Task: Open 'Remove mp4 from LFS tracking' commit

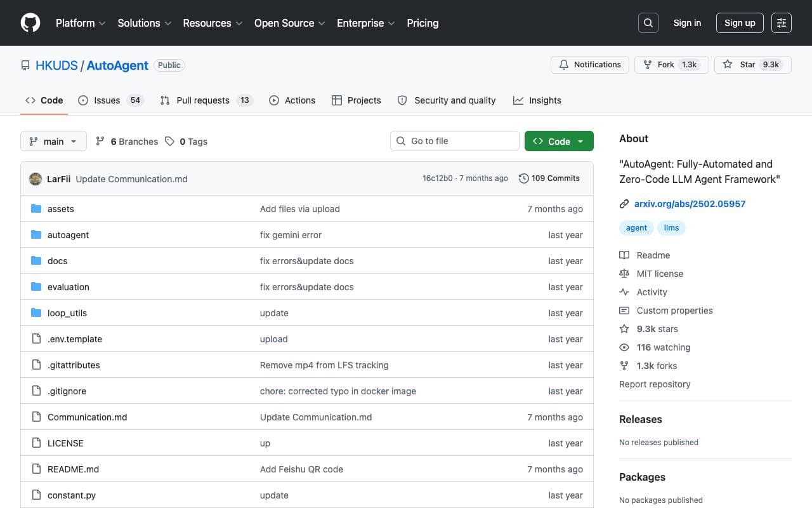Action: [324, 365]
